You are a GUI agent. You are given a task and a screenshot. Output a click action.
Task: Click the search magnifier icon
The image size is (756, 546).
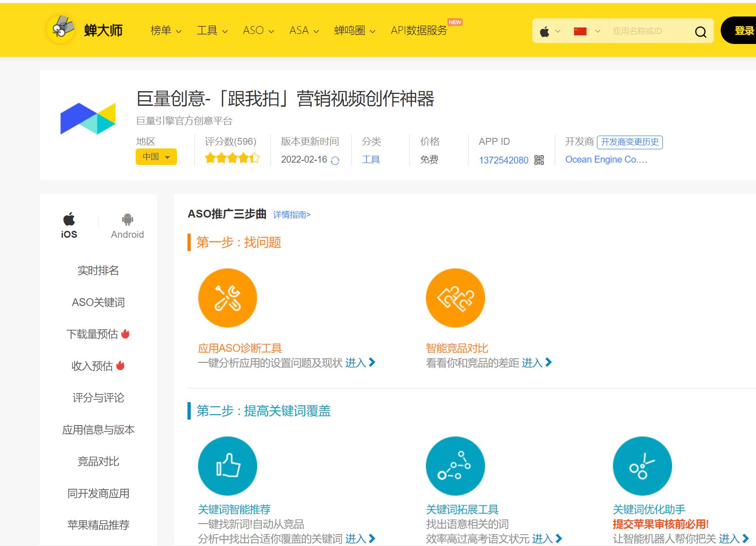pyautogui.click(x=700, y=32)
